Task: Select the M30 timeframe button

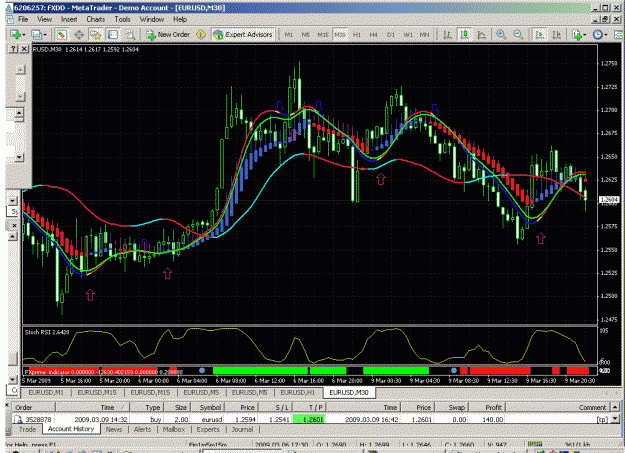Action: (x=340, y=35)
